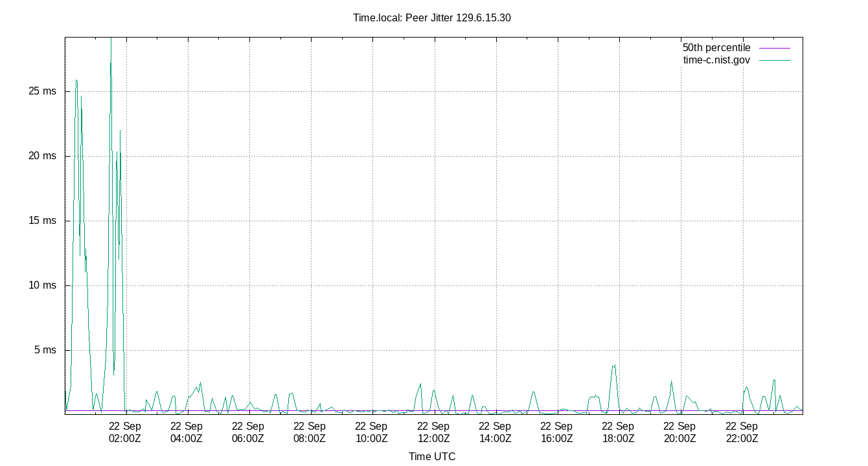The image size is (868, 466).
Task: Select the '10 ms' y-axis label
Action: (43, 285)
